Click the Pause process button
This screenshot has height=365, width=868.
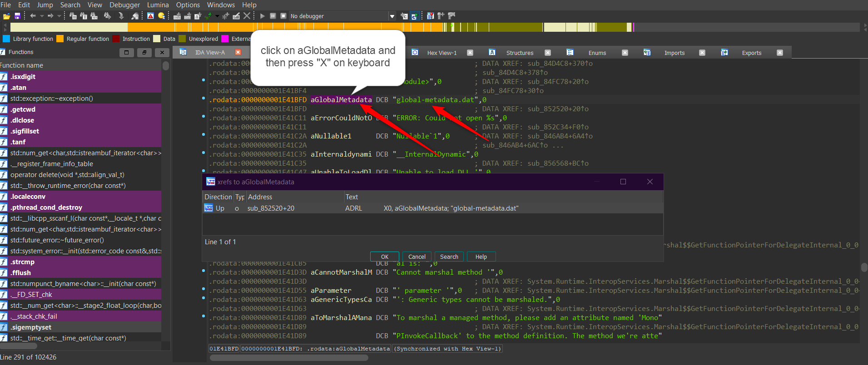(x=273, y=16)
